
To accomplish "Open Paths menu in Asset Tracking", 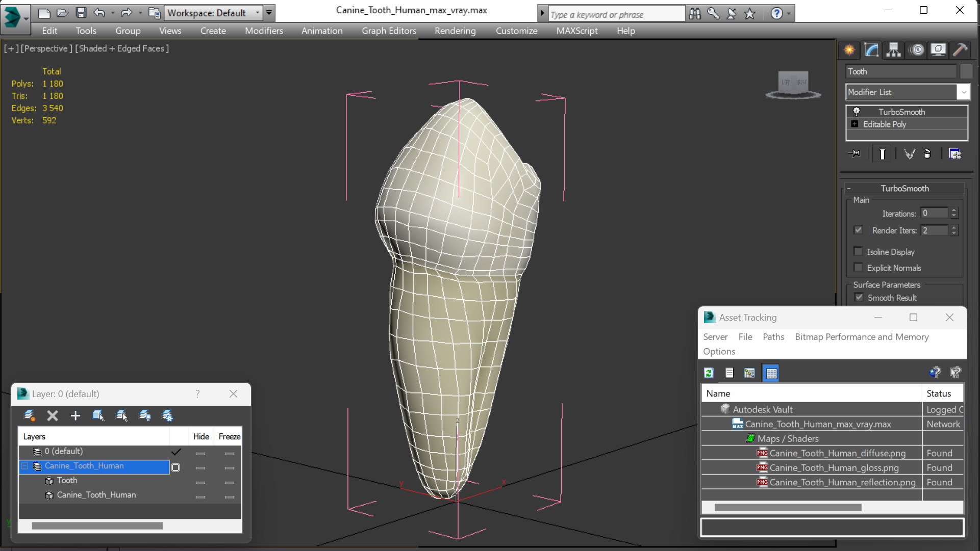I will pyautogui.click(x=773, y=337).
